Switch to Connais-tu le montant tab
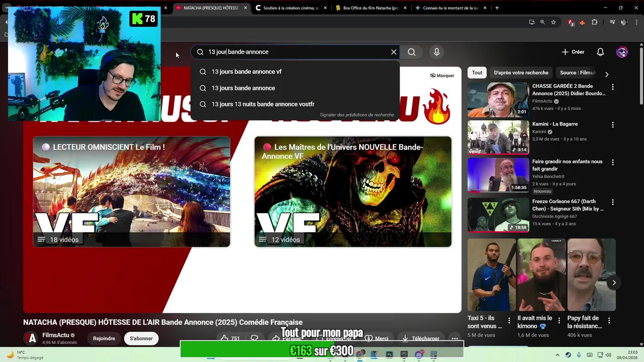Screen dimensions: 644x362 451,8
